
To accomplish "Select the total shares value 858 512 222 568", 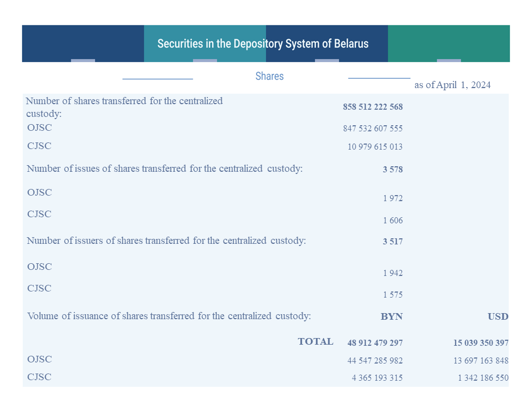I will point(372,107).
